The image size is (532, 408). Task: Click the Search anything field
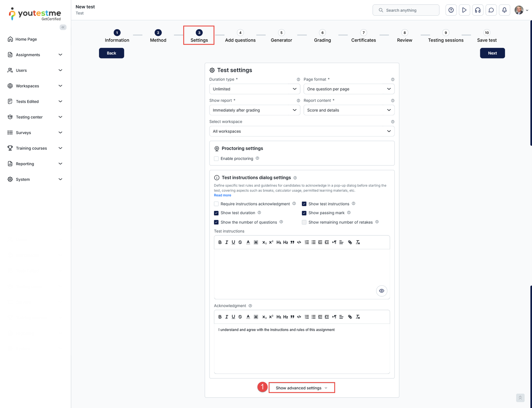click(x=406, y=10)
